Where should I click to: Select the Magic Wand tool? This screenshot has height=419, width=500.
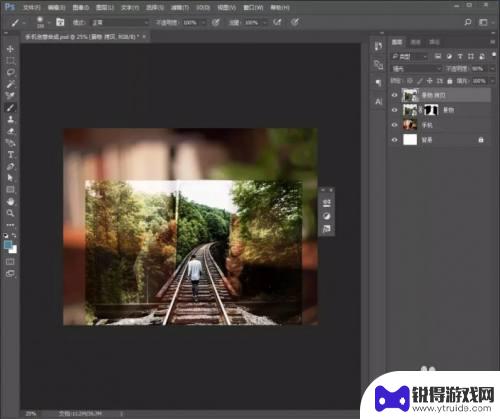click(x=10, y=84)
